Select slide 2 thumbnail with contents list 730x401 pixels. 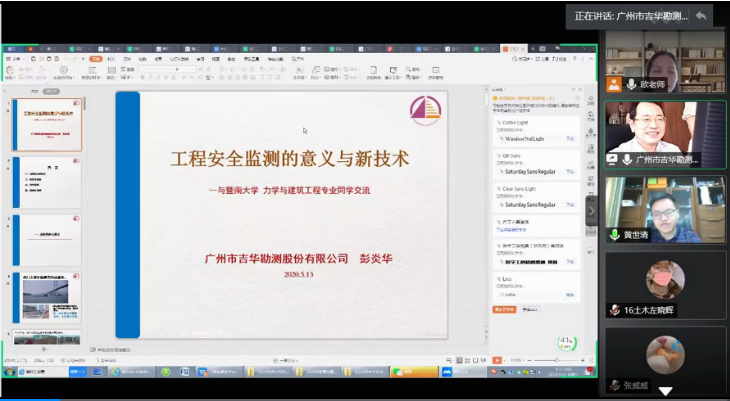pyautogui.click(x=47, y=182)
